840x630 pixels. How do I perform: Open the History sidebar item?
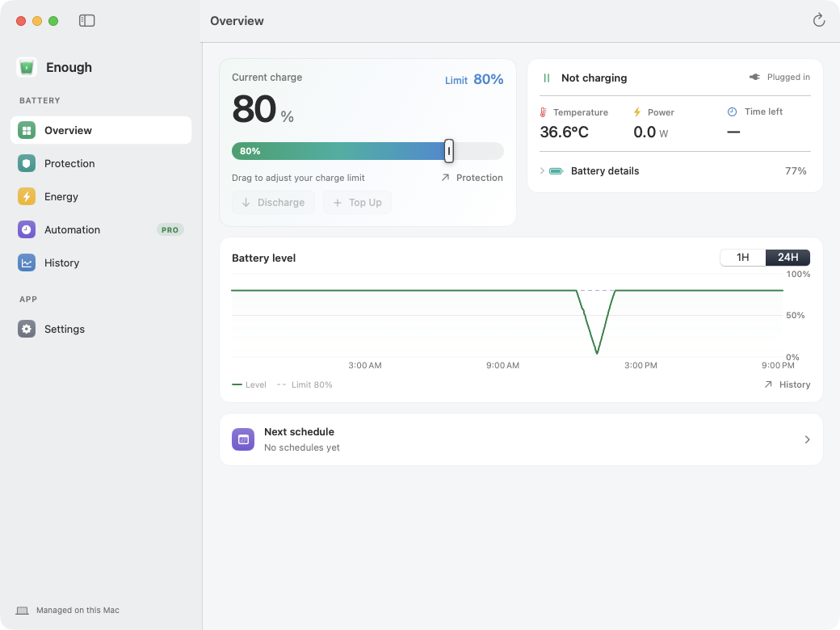pos(101,263)
